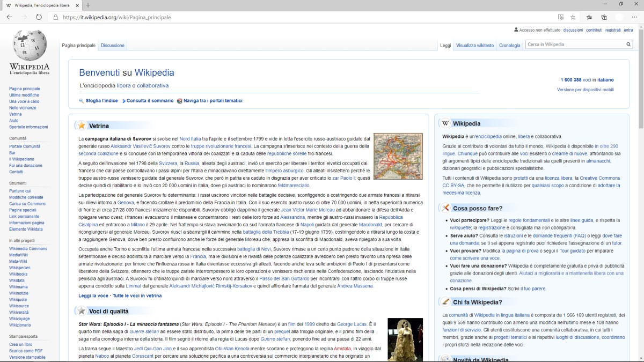The width and height of the screenshot is (644, 362).
Task: Open a new tab with the plus button
Action: point(88,5)
